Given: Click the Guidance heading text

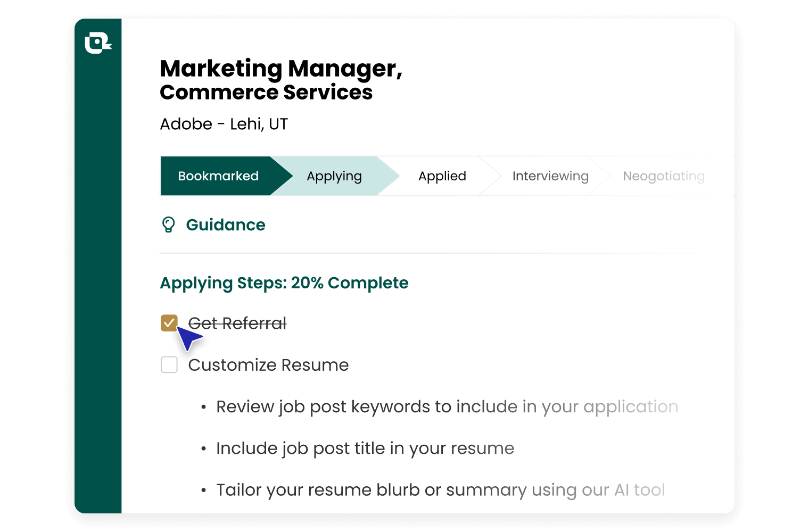Looking at the screenshot, I should (226, 225).
